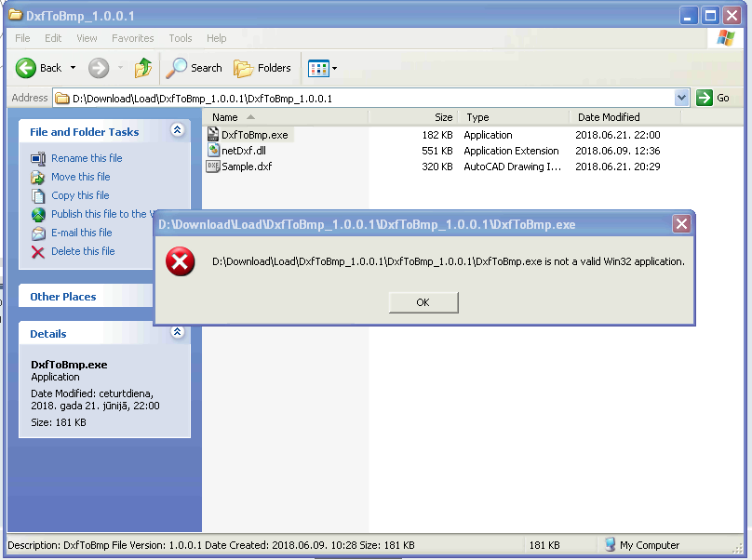The image size is (752, 560).
Task: Click the Move file task icon
Action: coord(38,178)
